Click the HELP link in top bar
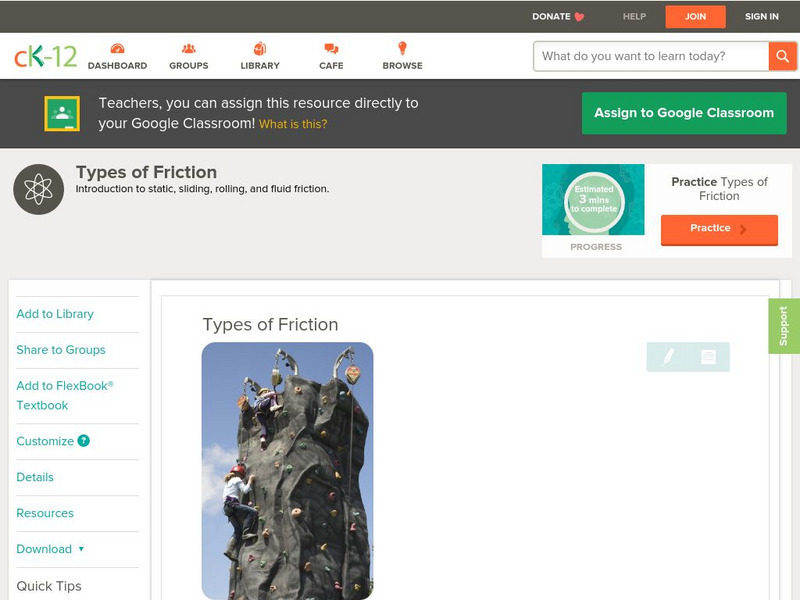The height and width of the screenshot is (600, 800). (634, 17)
